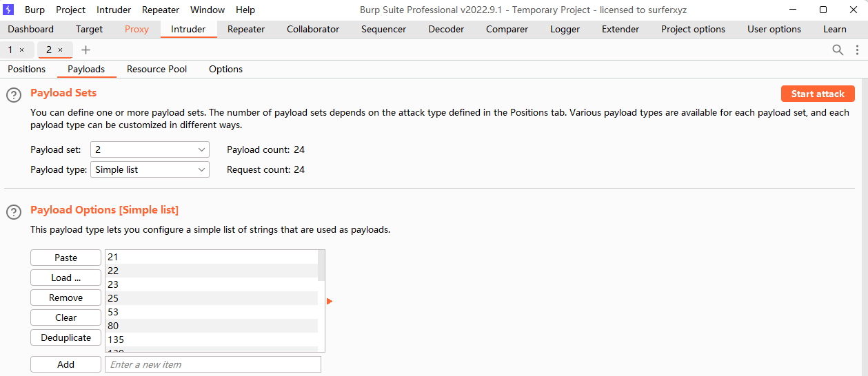Switch to the Options sub-tab
The width and height of the screenshot is (868, 376).
tap(225, 69)
